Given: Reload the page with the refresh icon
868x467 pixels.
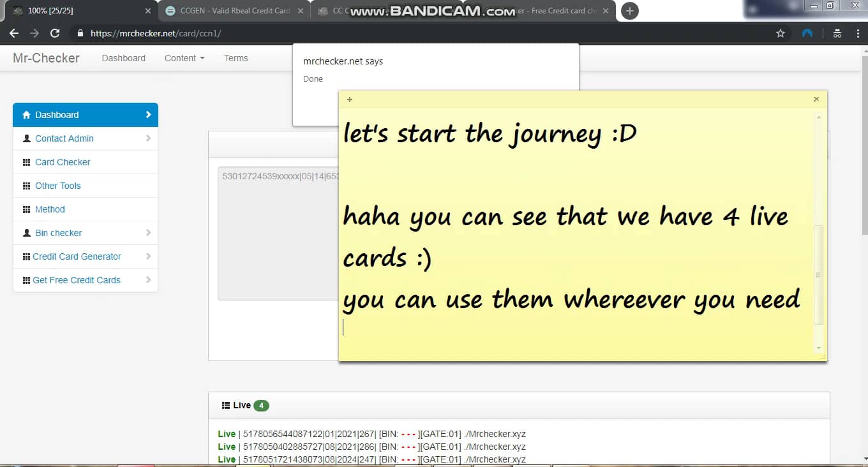Looking at the screenshot, I should pos(55,33).
